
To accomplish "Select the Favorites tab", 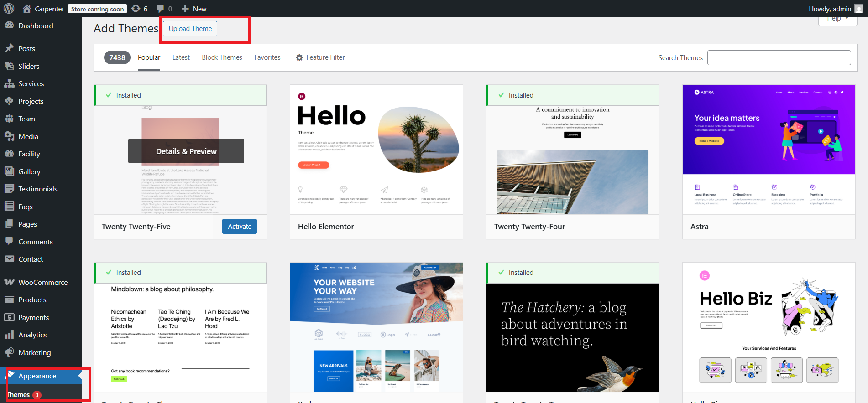I will (x=267, y=57).
